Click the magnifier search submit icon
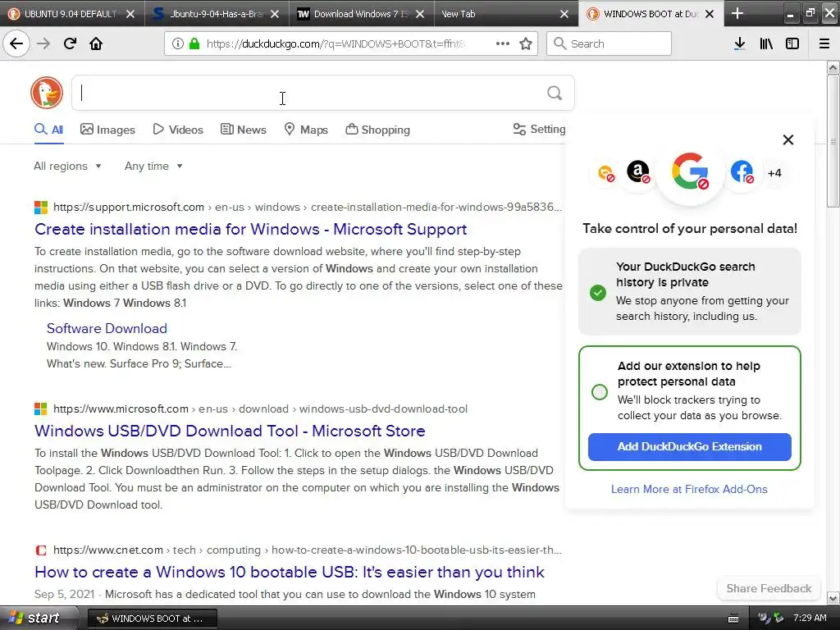Viewport: 840px width, 630px height. click(555, 94)
